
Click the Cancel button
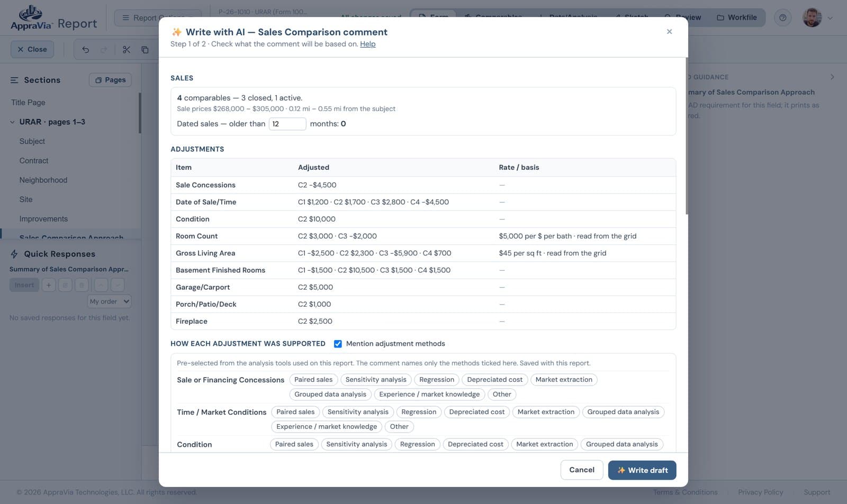(581, 470)
